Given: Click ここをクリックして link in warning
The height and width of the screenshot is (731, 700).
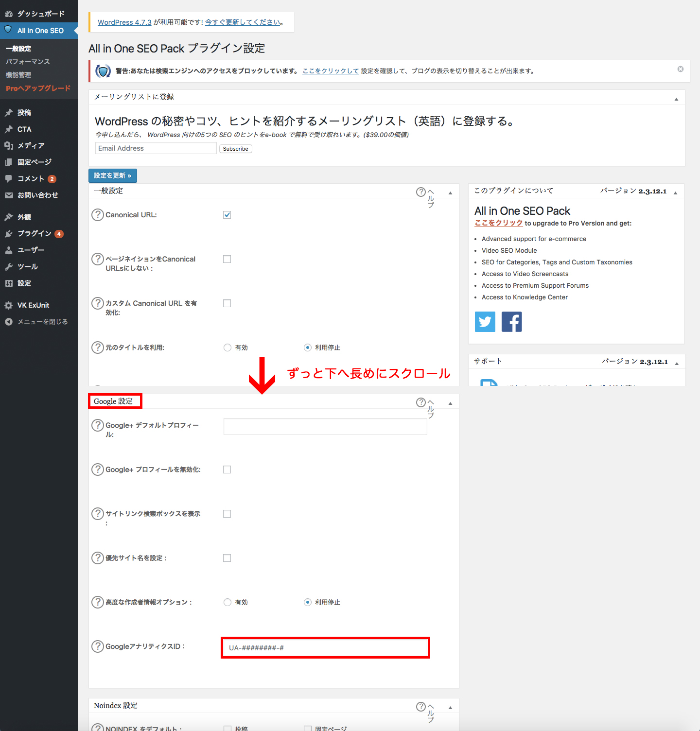Looking at the screenshot, I should coord(331,71).
